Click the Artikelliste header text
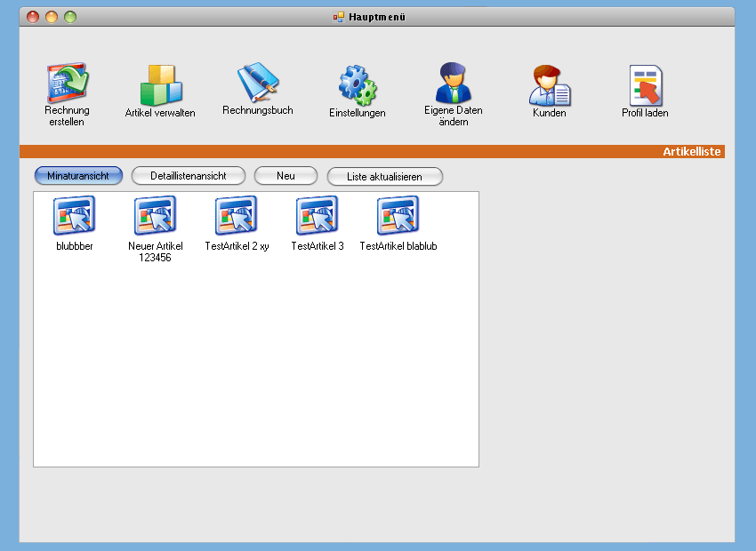This screenshot has height=551, width=756. click(x=692, y=152)
